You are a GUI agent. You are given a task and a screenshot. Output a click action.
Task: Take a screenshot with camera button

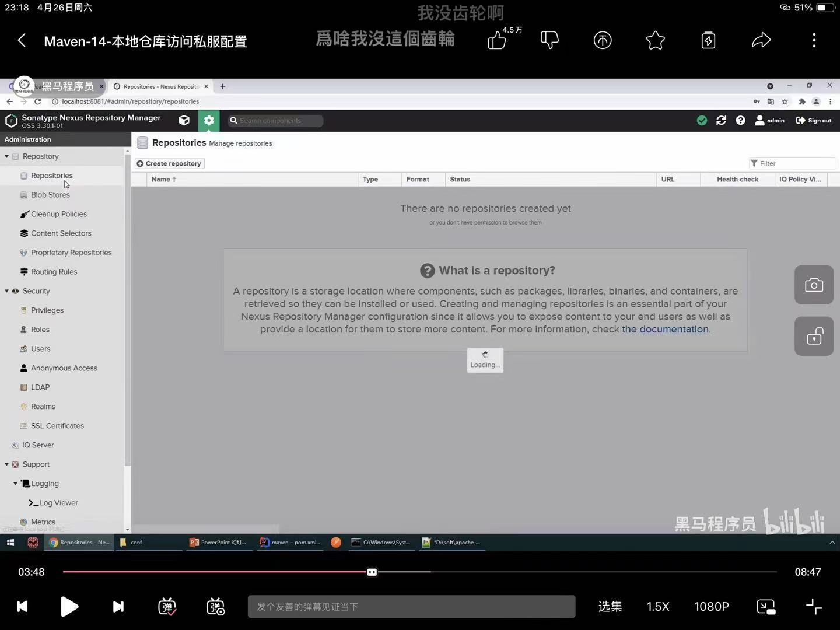814,285
